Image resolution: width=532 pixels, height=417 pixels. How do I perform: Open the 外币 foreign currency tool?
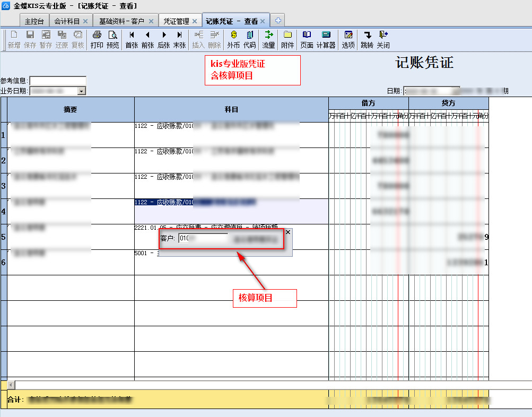click(x=233, y=39)
